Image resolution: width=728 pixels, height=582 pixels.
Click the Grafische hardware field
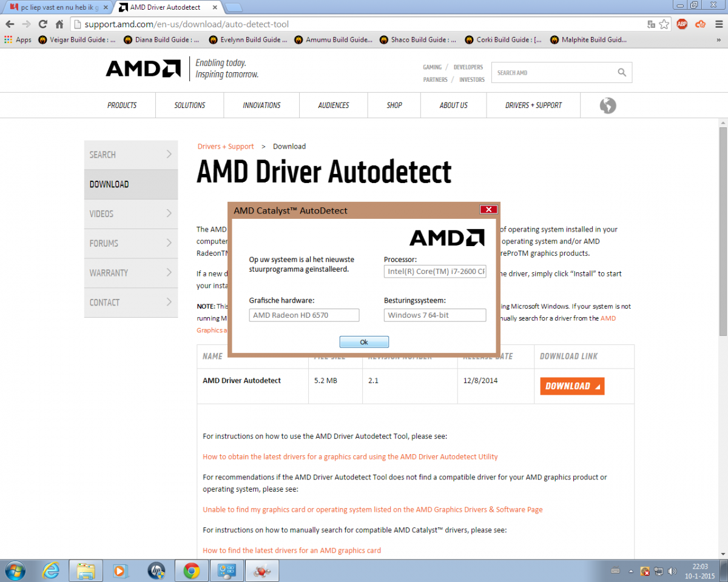point(304,315)
